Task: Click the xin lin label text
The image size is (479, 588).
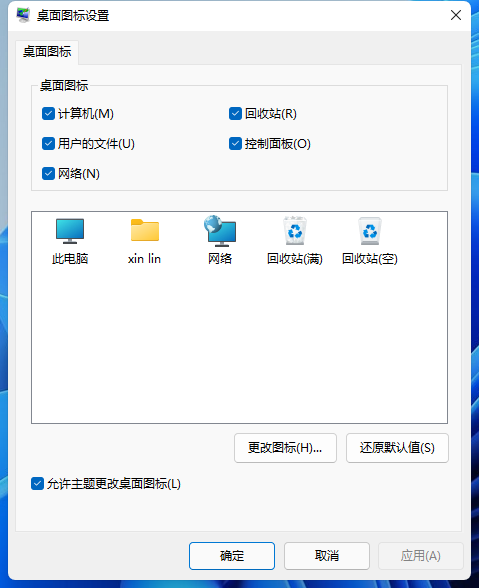Action: (x=144, y=259)
